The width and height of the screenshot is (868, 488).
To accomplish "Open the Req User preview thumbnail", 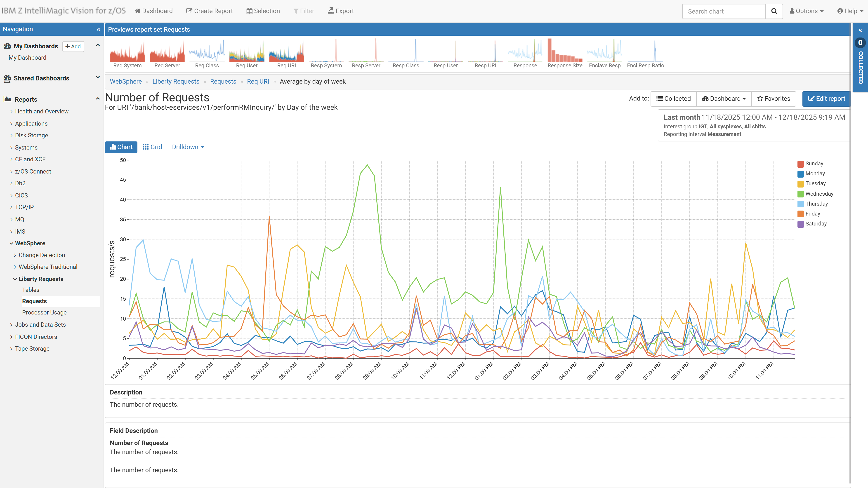I will pyautogui.click(x=247, y=54).
